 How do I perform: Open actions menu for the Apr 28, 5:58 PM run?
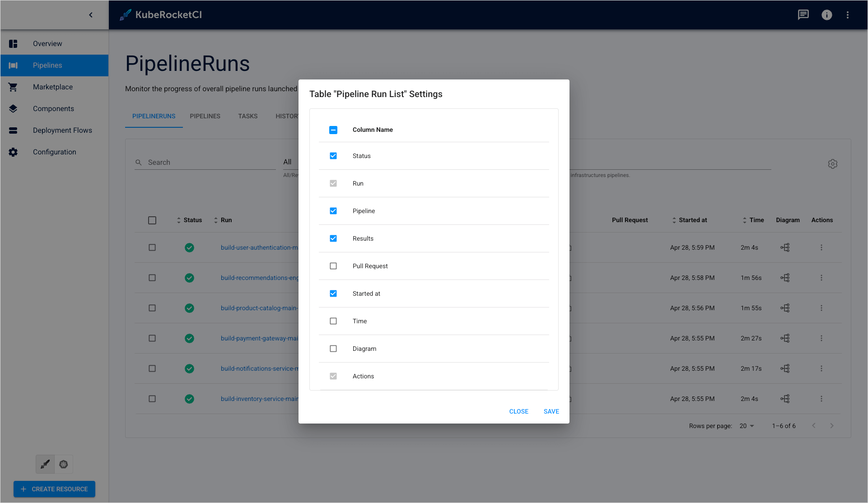tap(821, 278)
